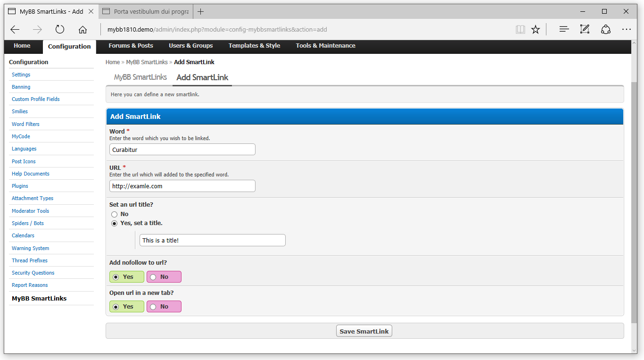
Task: Open the Hub lines icon
Action: (x=564, y=30)
